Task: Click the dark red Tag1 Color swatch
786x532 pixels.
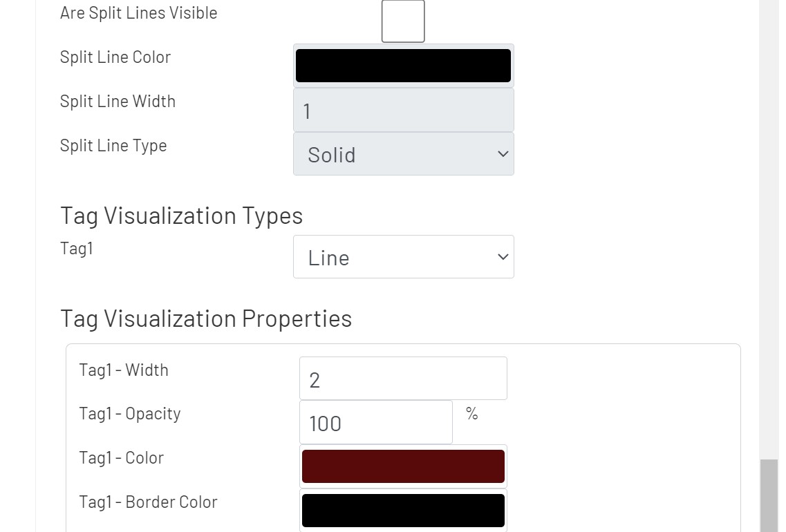Action: pos(403,466)
